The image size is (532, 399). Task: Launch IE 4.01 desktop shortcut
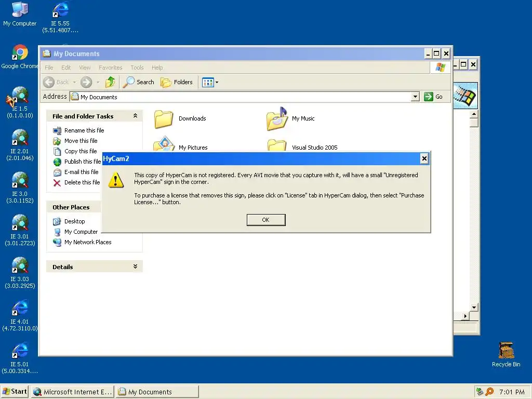[x=20, y=315]
